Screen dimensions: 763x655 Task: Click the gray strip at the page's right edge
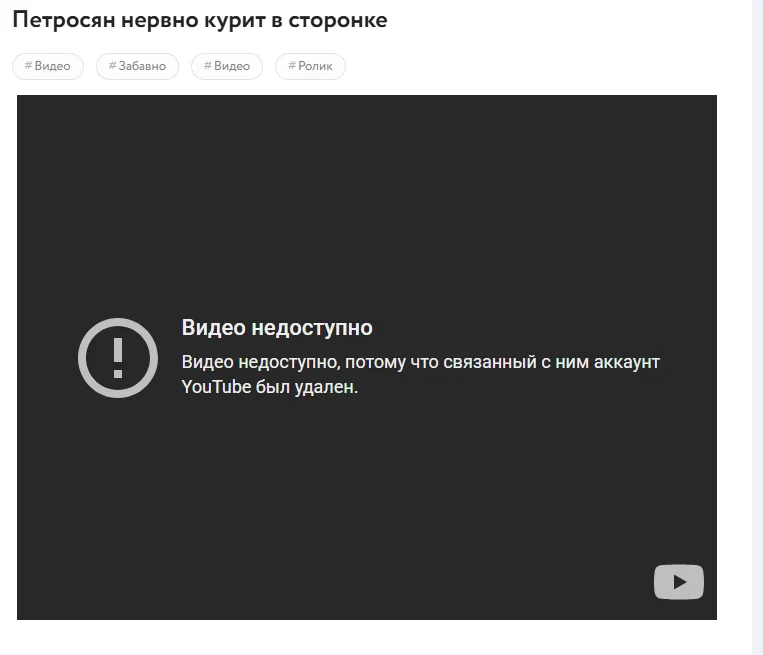(x=757, y=328)
